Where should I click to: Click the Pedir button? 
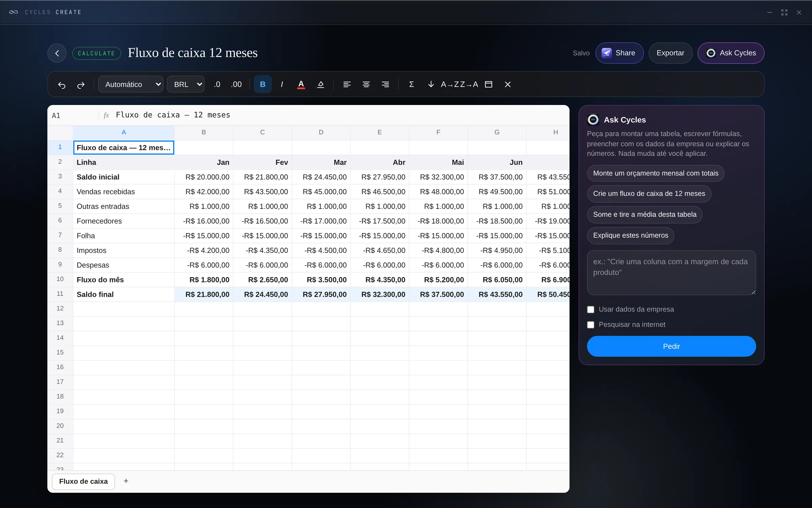pyautogui.click(x=671, y=346)
